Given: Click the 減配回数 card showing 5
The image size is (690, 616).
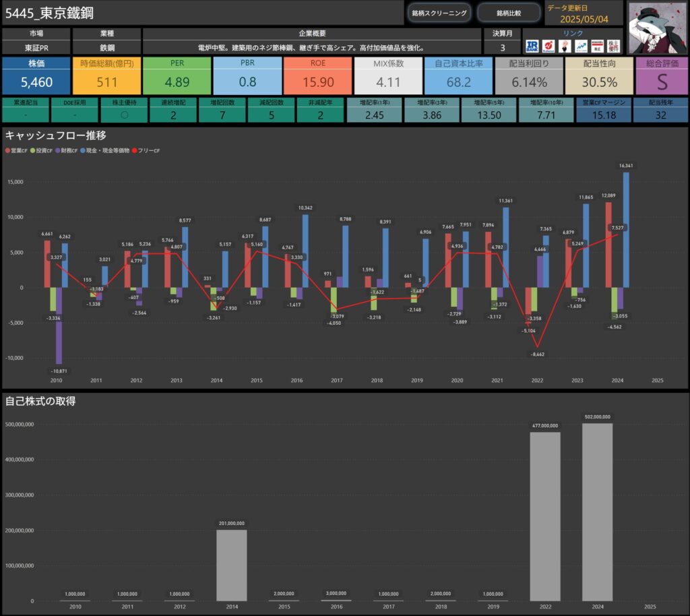Looking at the screenshot, I should point(272,110).
